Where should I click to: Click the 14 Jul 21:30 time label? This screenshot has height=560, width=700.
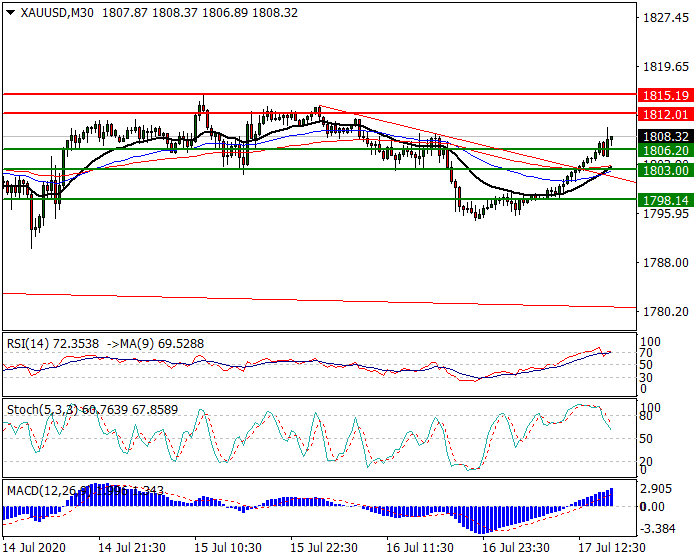[132, 547]
